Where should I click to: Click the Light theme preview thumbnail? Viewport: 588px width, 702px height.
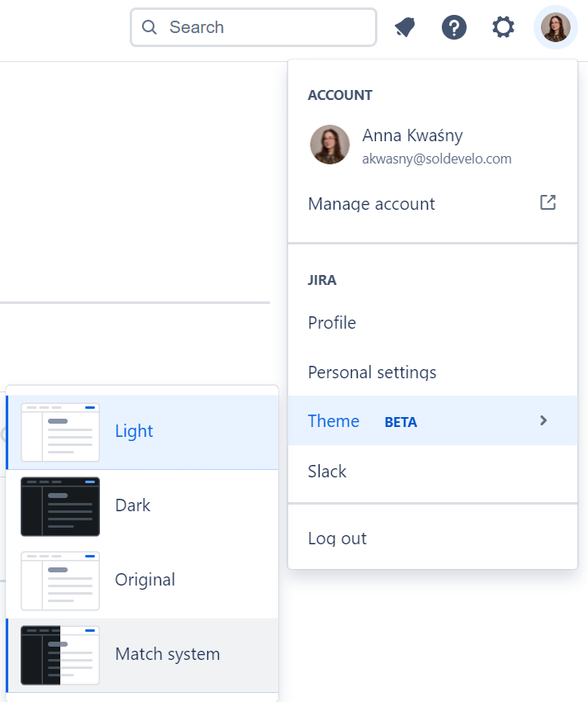[x=59, y=430]
